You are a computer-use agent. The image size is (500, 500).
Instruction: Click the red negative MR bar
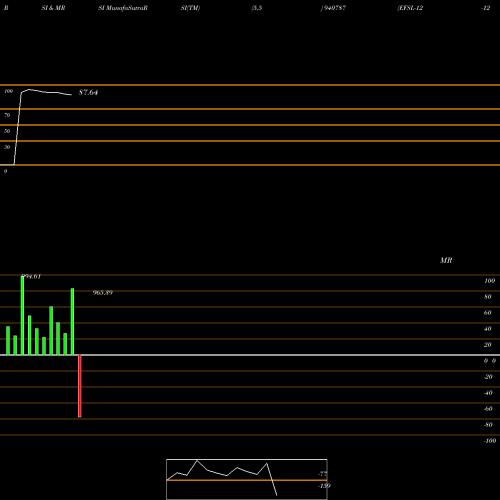80,386
